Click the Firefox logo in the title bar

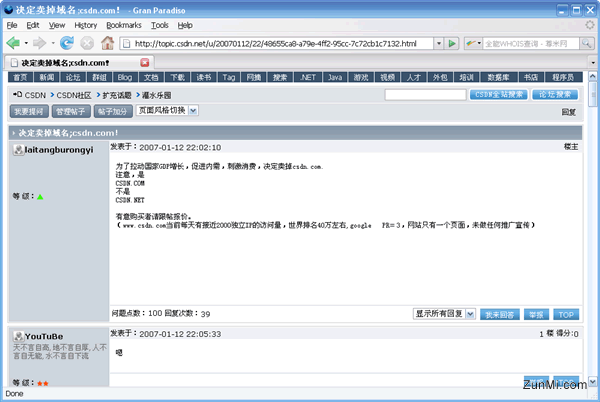(x=9, y=10)
